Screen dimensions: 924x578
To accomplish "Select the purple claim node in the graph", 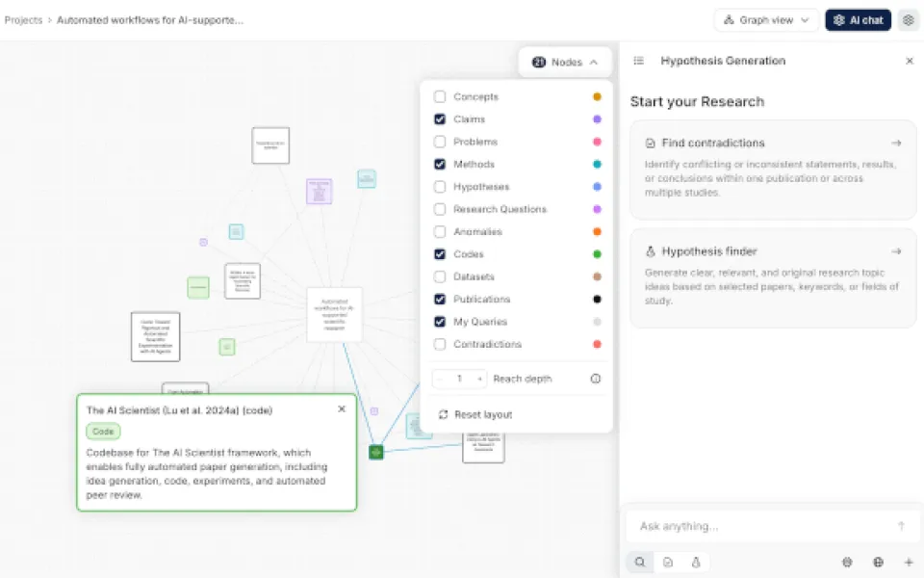I will point(320,192).
